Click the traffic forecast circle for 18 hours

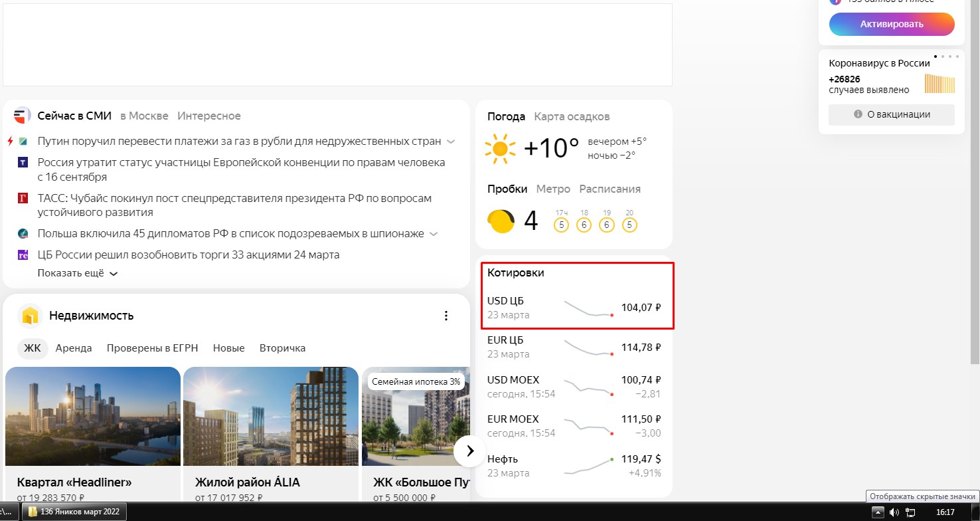(584, 225)
